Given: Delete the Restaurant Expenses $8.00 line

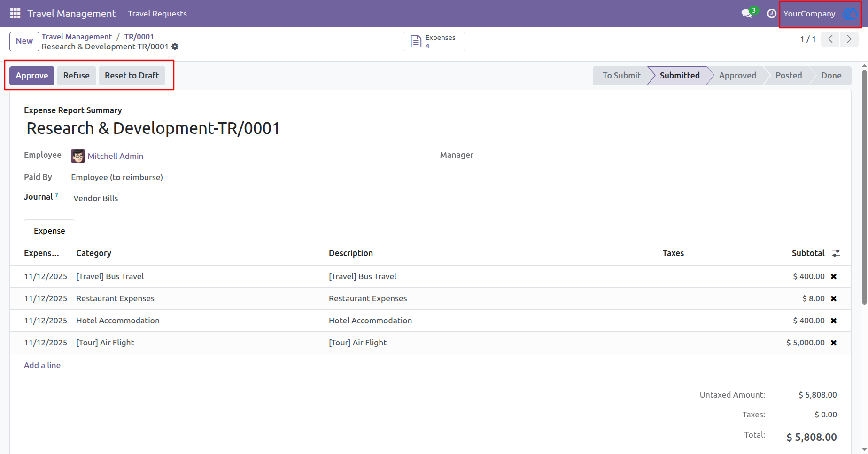Looking at the screenshot, I should (x=834, y=298).
